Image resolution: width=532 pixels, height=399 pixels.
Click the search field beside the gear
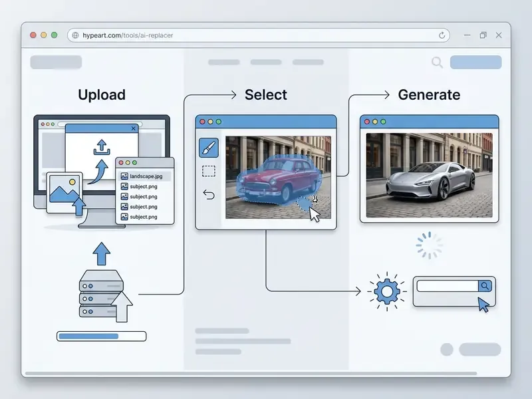pyautogui.click(x=448, y=286)
